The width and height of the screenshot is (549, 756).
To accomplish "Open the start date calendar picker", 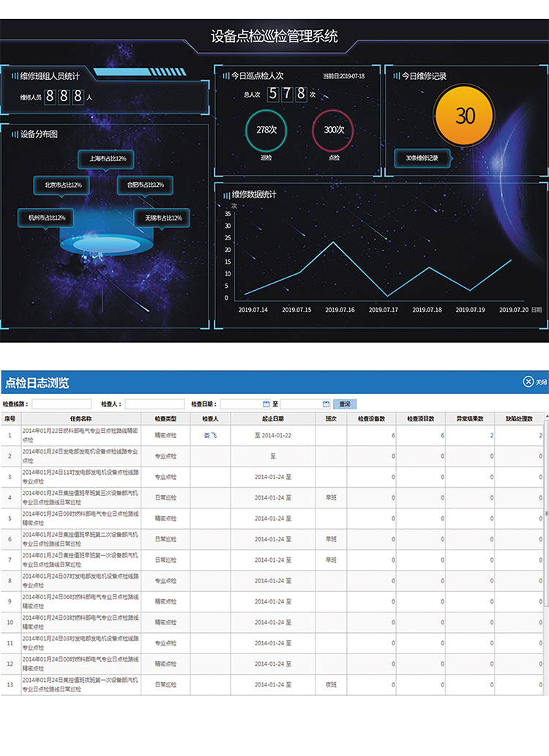I will coord(266,404).
